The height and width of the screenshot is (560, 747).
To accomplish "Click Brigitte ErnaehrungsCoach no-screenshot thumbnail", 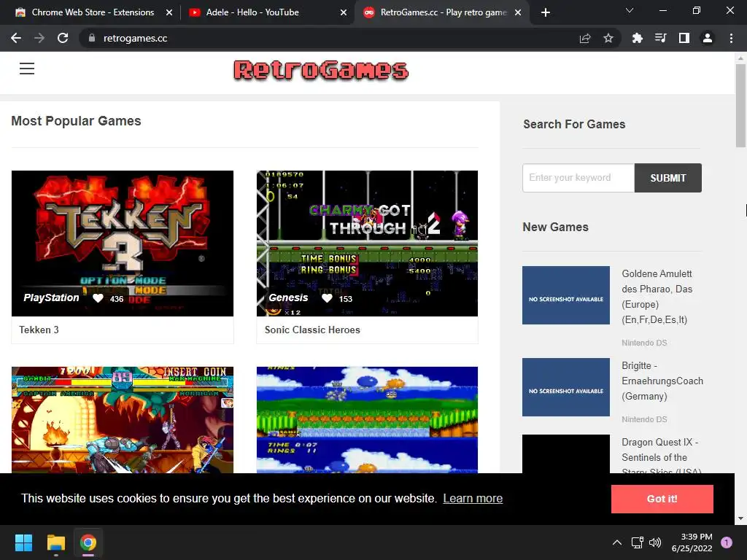I will [x=566, y=387].
